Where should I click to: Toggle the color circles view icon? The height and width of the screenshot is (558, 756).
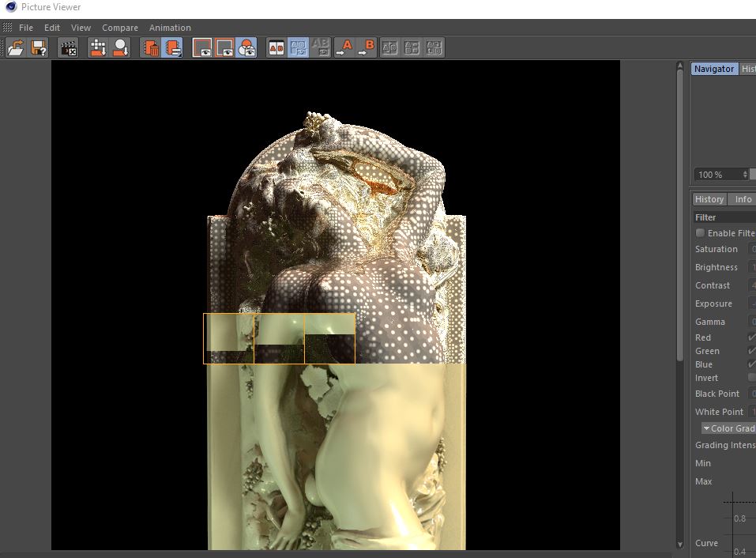[246, 47]
